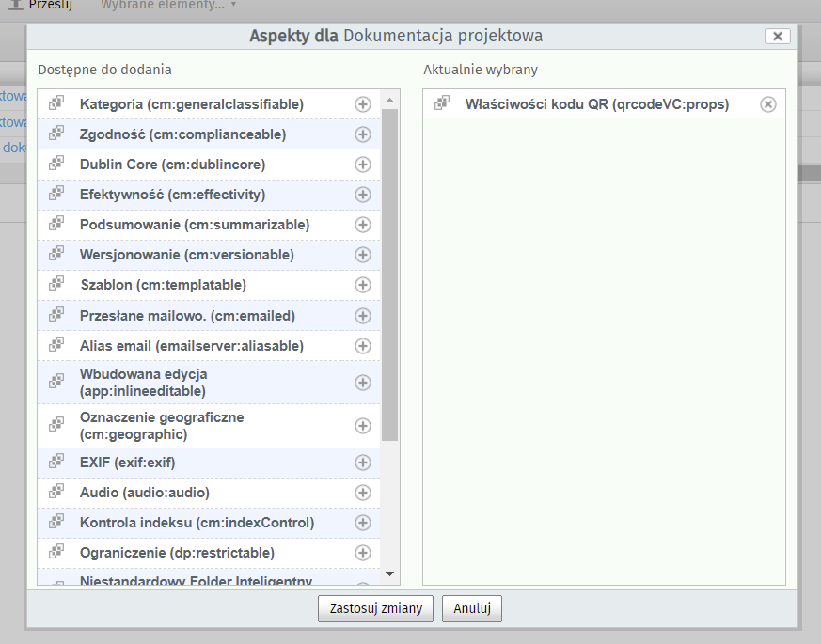Add the Oznaczenie geograficzne aspect
821x644 pixels.
[x=362, y=426]
